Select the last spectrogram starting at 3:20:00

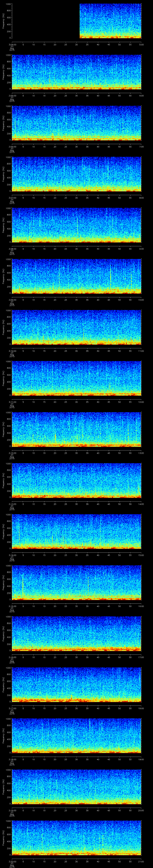76,837
